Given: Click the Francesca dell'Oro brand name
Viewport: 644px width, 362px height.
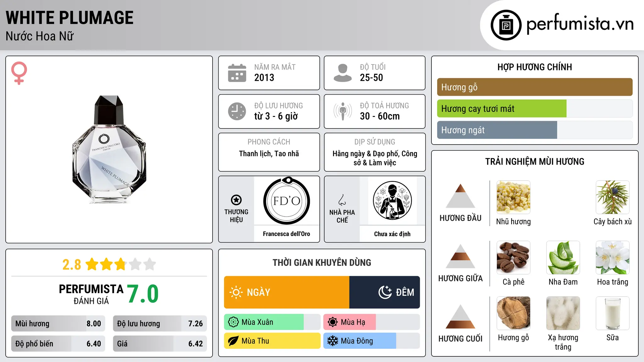Looking at the screenshot, I should 286,234.
